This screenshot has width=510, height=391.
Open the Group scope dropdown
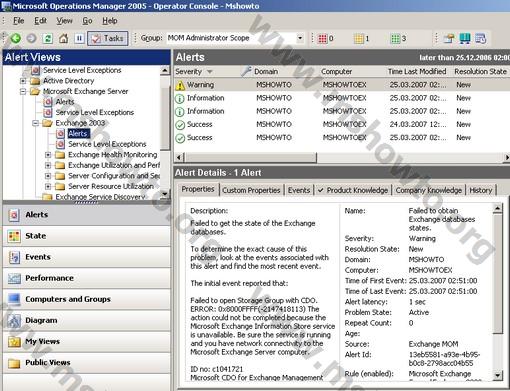point(300,38)
